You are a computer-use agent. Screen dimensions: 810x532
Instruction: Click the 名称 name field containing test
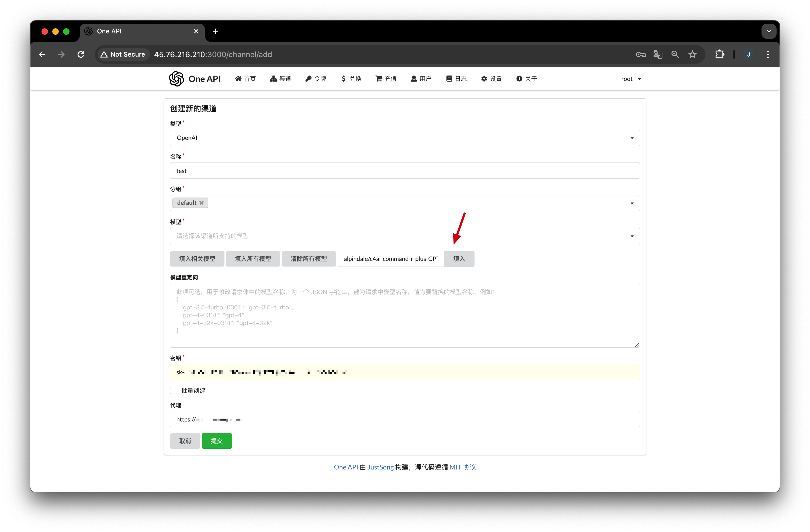tap(405, 171)
